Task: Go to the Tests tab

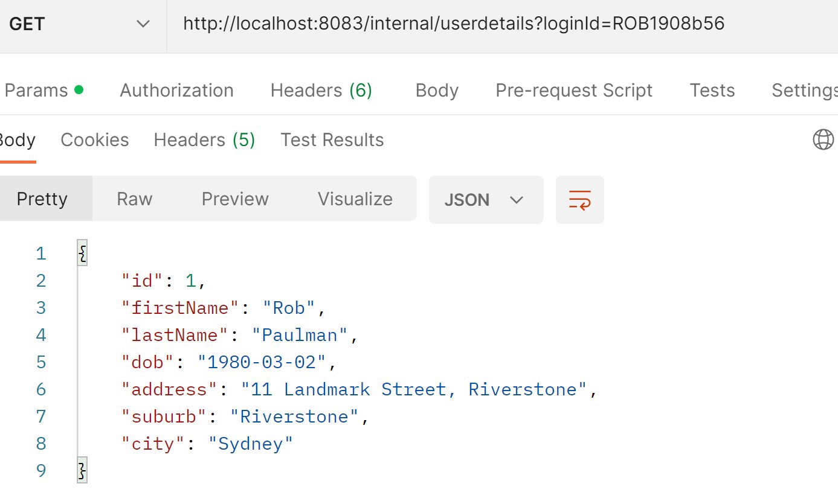Action: [712, 91]
